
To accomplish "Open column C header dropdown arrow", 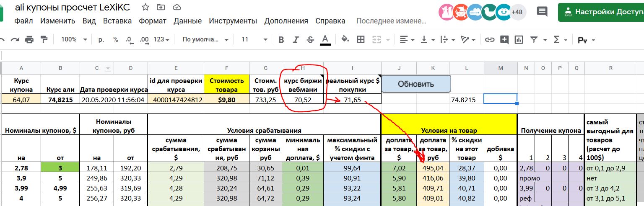I will 107,68.
